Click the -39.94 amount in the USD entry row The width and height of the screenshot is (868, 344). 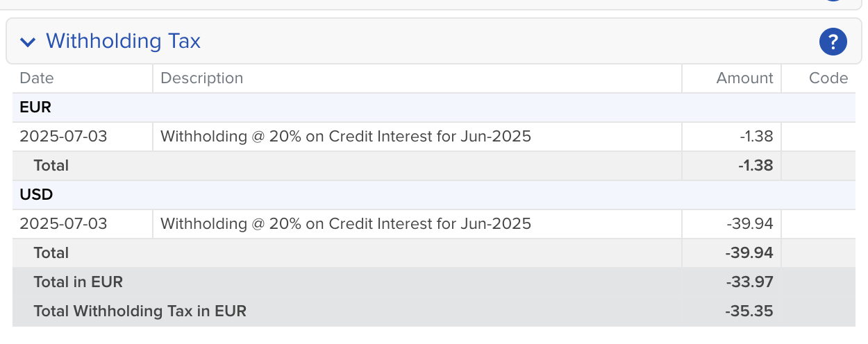point(750,224)
